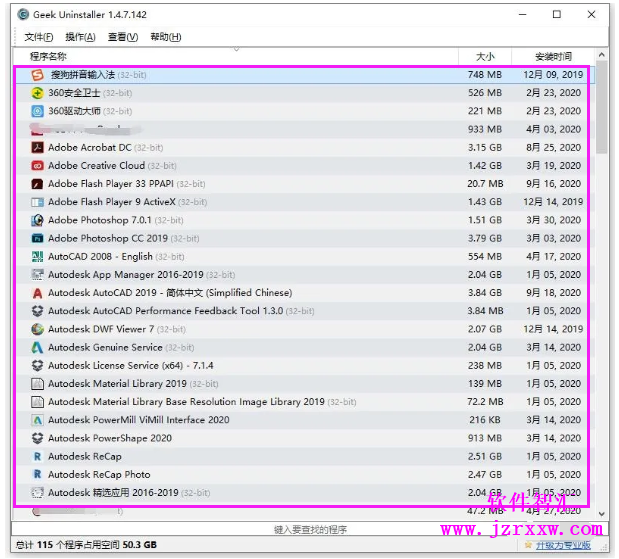Click the Autodesk DWF Viewer 7 icon

(x=37, y=329)
